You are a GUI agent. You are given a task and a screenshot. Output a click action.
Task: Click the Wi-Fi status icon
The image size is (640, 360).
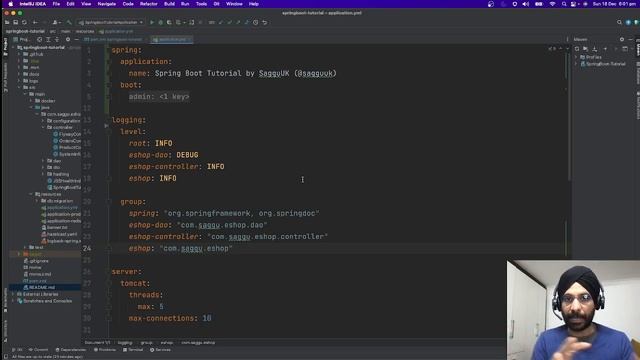point(552,4)
